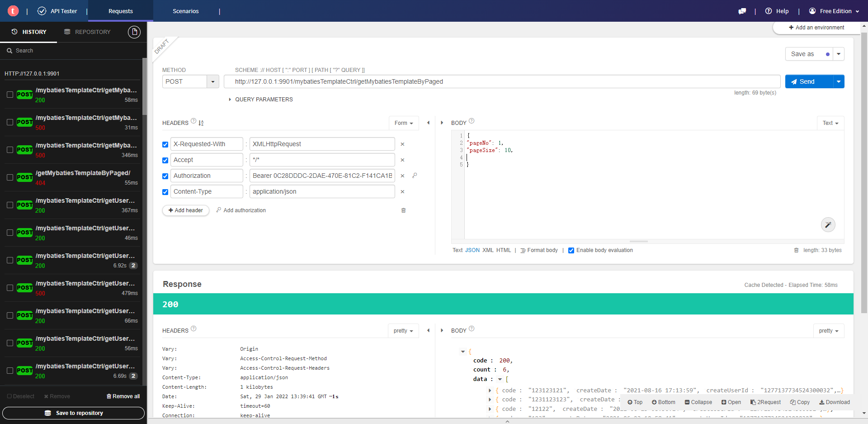Collapse the response data array
This screenshot has height=424, width=868.
[x=500, y=379]
